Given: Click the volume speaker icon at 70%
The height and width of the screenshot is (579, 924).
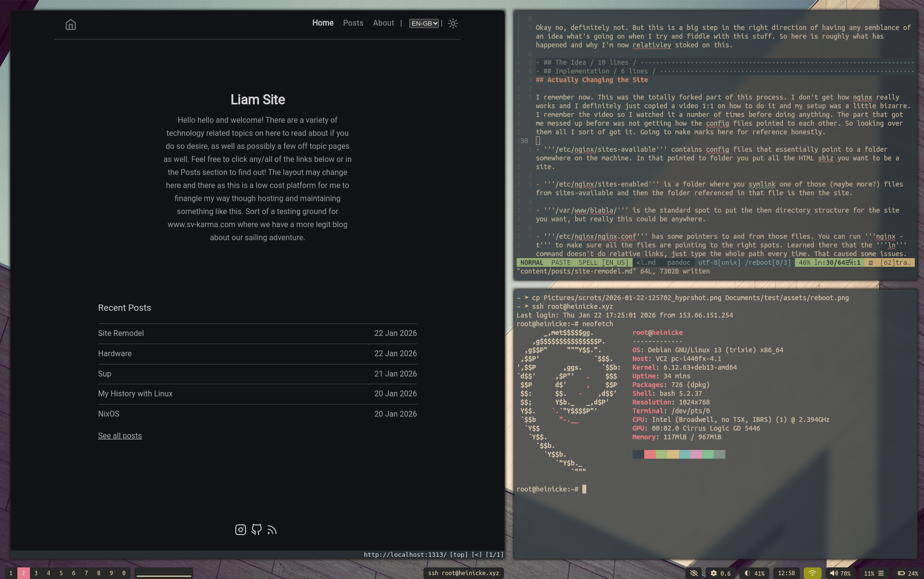Looking at the screenshot, I should [x=834, y=573].
